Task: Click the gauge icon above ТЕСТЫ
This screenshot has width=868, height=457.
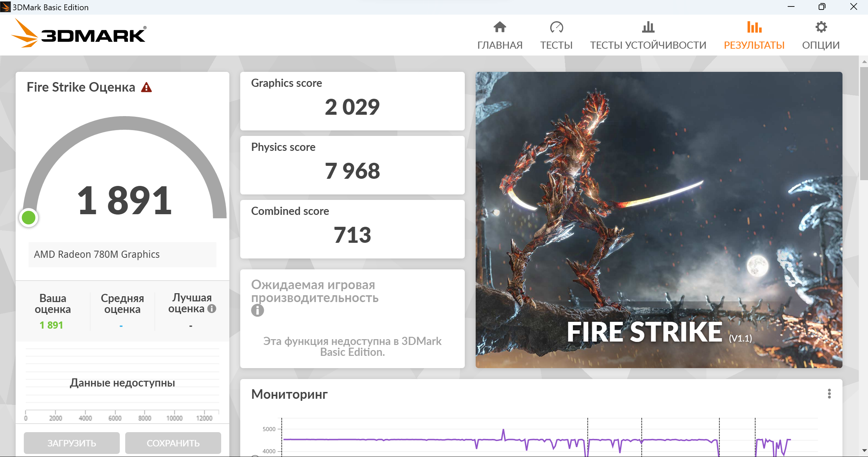Action: coord(556,27)
